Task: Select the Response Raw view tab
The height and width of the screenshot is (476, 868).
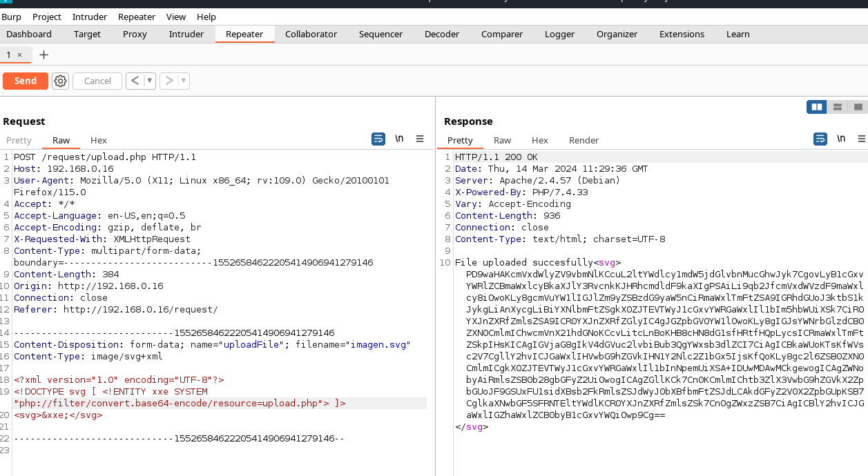Action: coord(503,140)
